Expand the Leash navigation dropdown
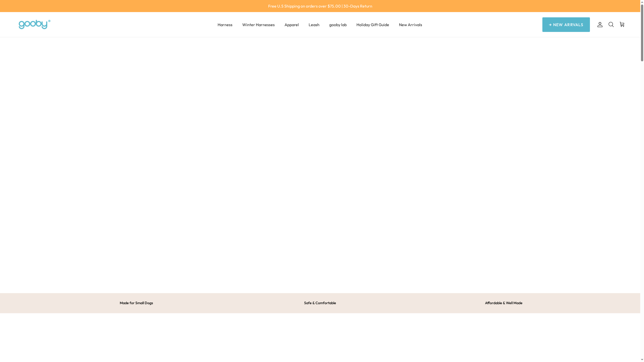The height and width of the screenshot is (362, 644). click(314, 24)
